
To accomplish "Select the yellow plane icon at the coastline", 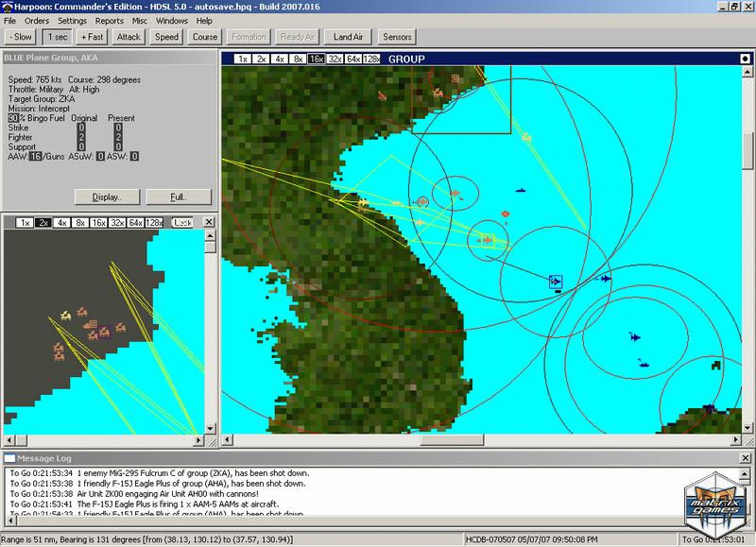I will (x=363, y=203).
